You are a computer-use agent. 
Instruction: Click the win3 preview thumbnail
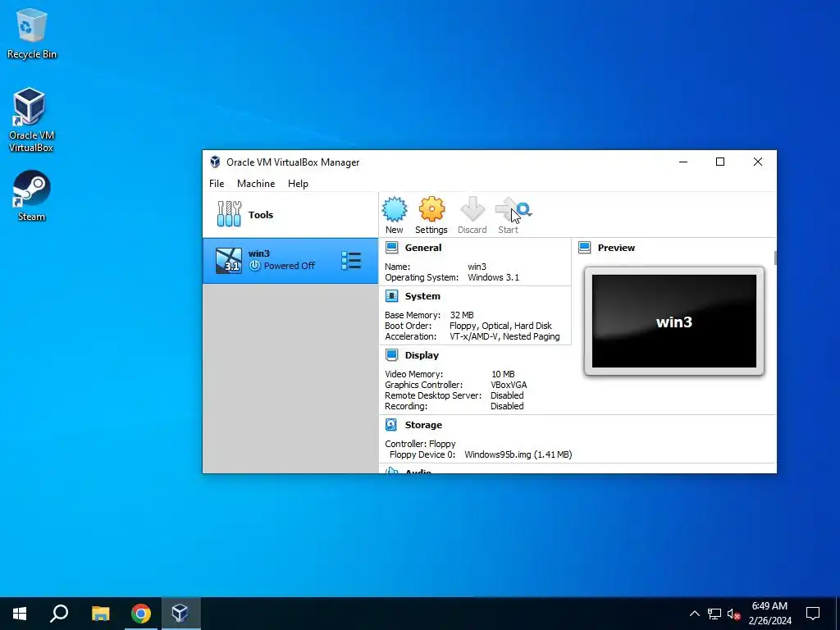(x=674, y=322)
